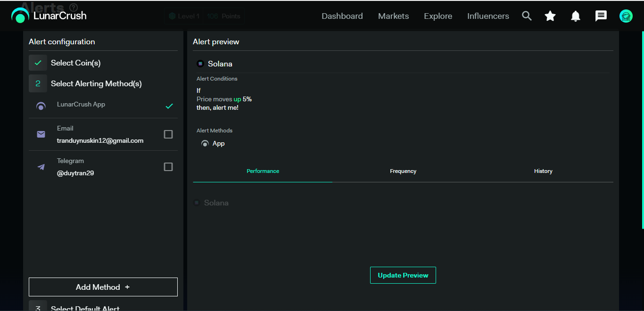This screenshot has width=644, height=311.
Task: Click the Solana coin icon in preview
Action: pos(200,64)
